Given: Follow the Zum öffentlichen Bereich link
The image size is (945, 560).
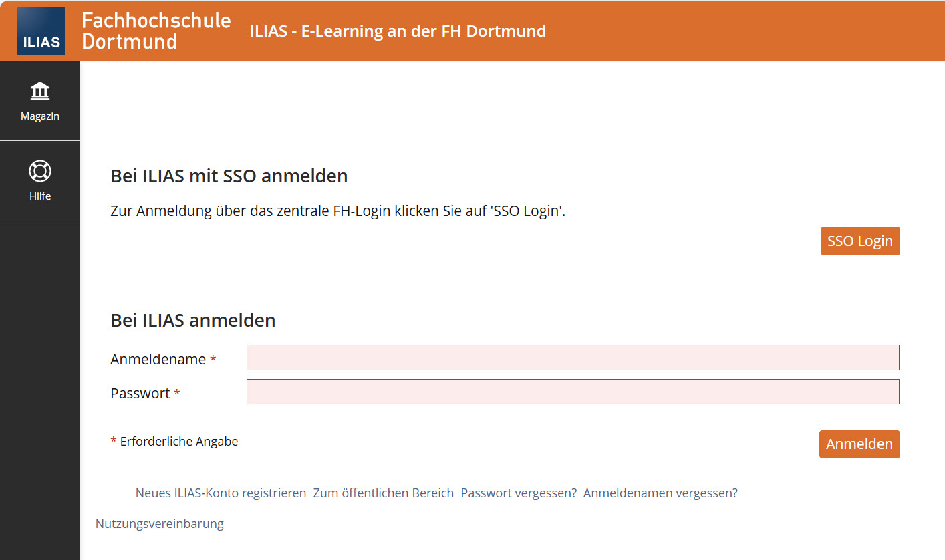Looking at the screenshot, I should click(383, 493).
